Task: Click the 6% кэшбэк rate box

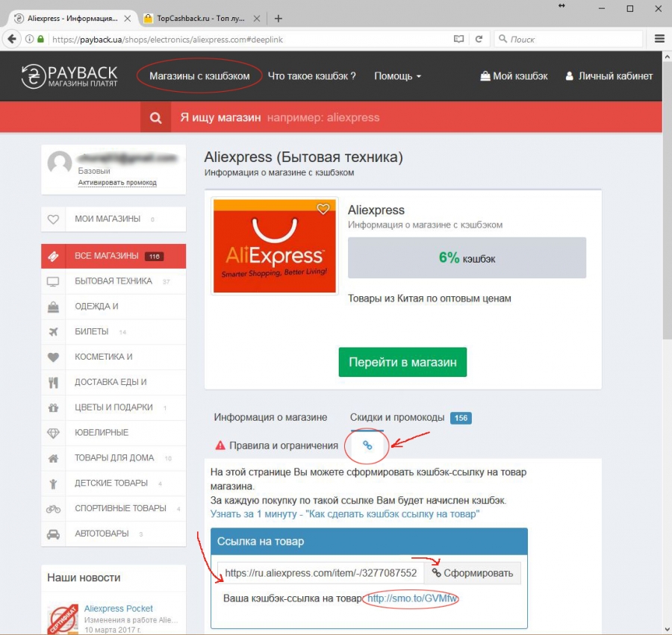Action: [467, 257]
